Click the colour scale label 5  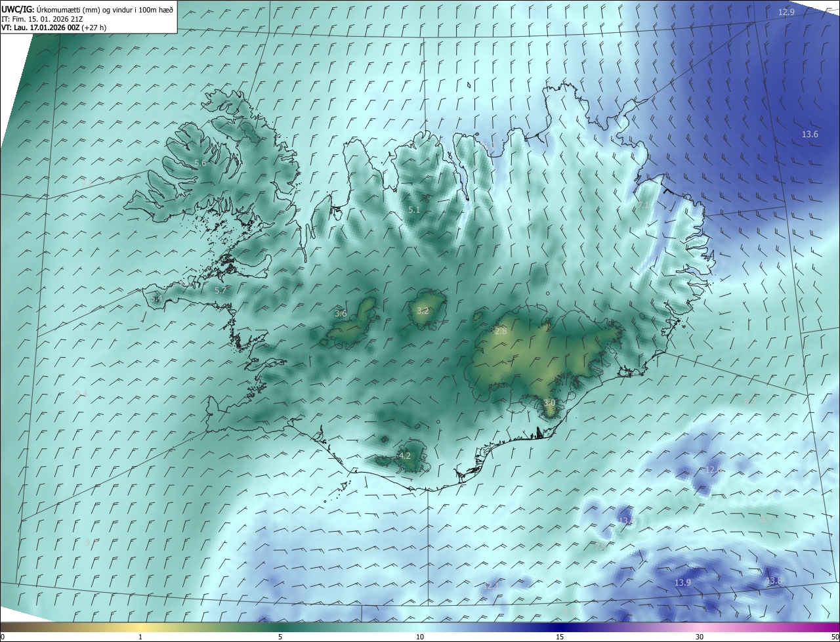pos(280,637)
